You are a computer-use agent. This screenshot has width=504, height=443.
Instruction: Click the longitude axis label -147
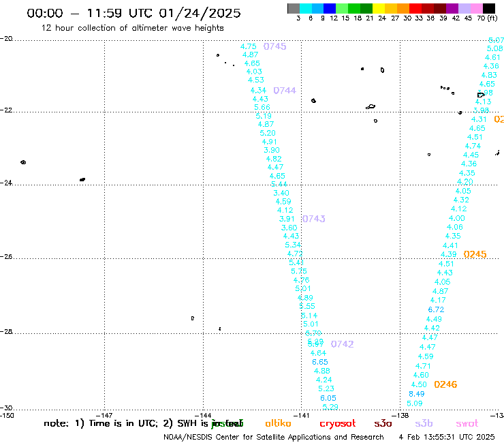[104, 415]
